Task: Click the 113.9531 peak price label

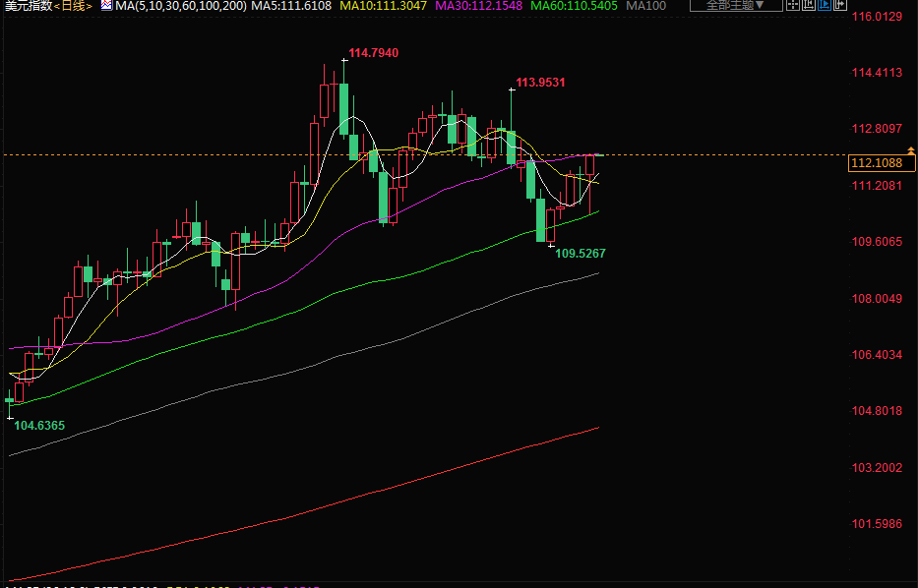Action: (x=540, y=83)
